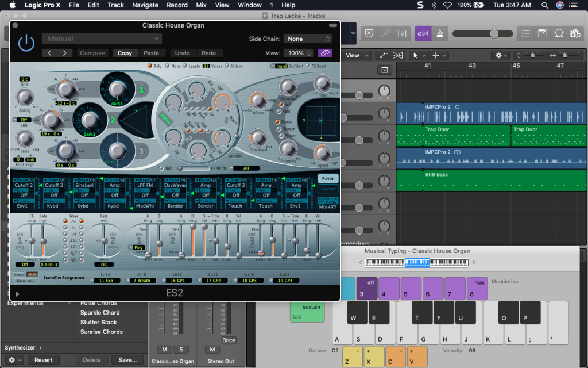The height and width of the screenshot is (368, 588).
Task: Open the Track menu
Action: point(115,5)
